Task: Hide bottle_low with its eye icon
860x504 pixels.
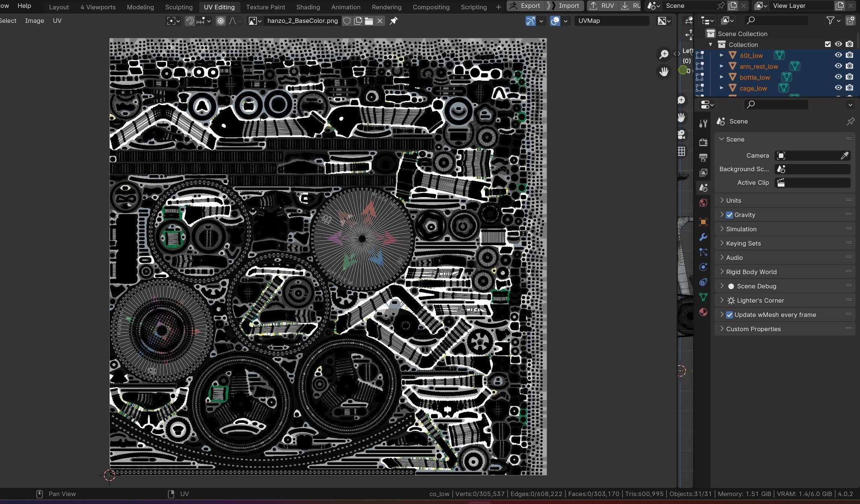Action: [838, 77]
